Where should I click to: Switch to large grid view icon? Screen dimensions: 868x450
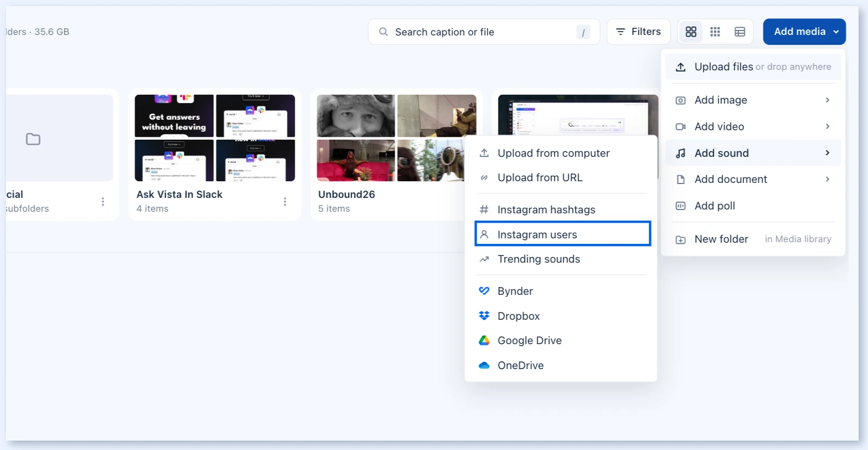tap(691, 32)
